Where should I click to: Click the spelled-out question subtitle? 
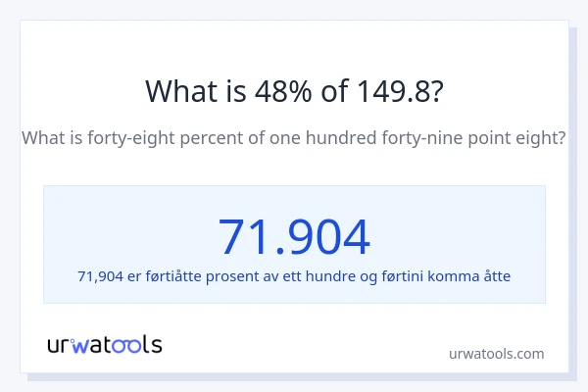click(x=294, y=138)
